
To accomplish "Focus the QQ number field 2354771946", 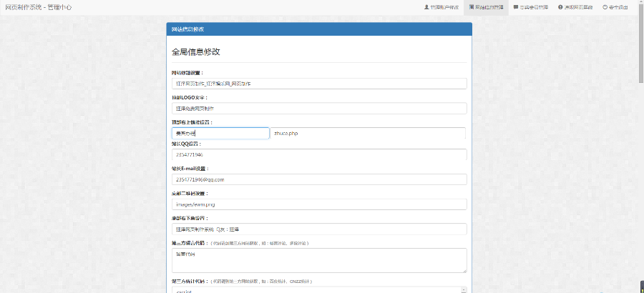I will click(318, 154).
